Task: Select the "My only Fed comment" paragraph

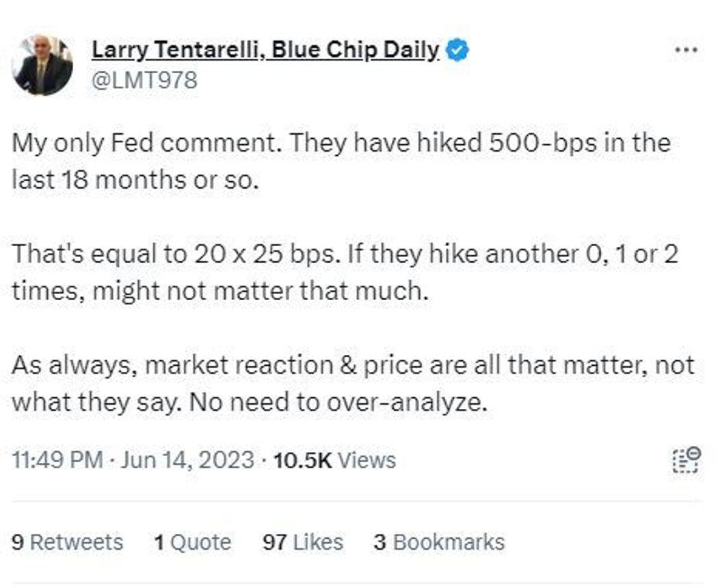Action: click(342, 161)
